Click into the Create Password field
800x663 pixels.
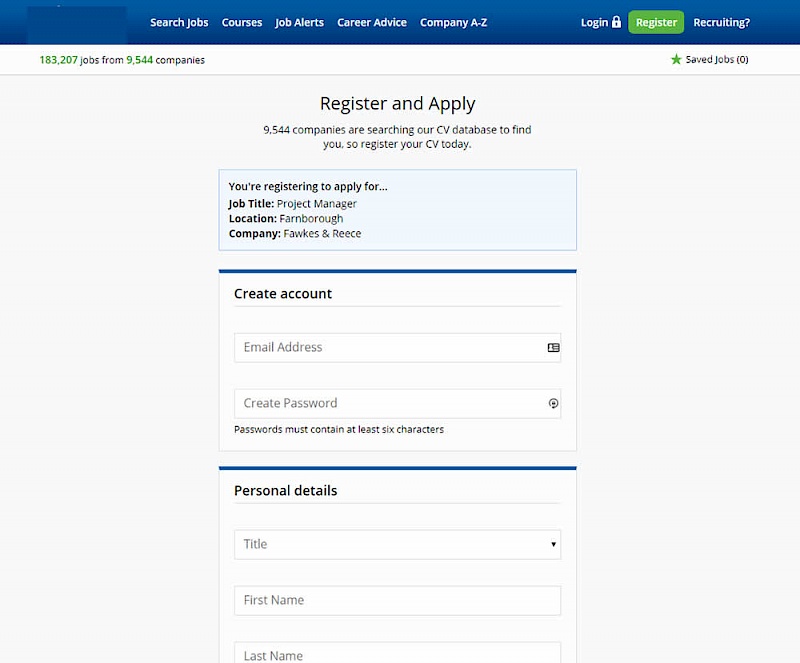click(x=390, y=404)
